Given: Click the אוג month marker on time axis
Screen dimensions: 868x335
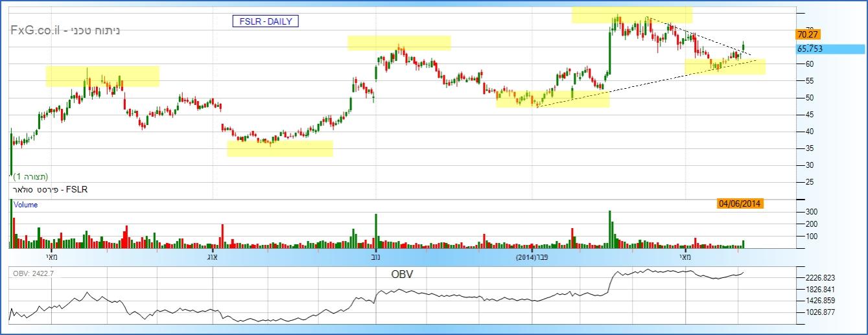Looking at the screenshot, I should click(211, 258).
